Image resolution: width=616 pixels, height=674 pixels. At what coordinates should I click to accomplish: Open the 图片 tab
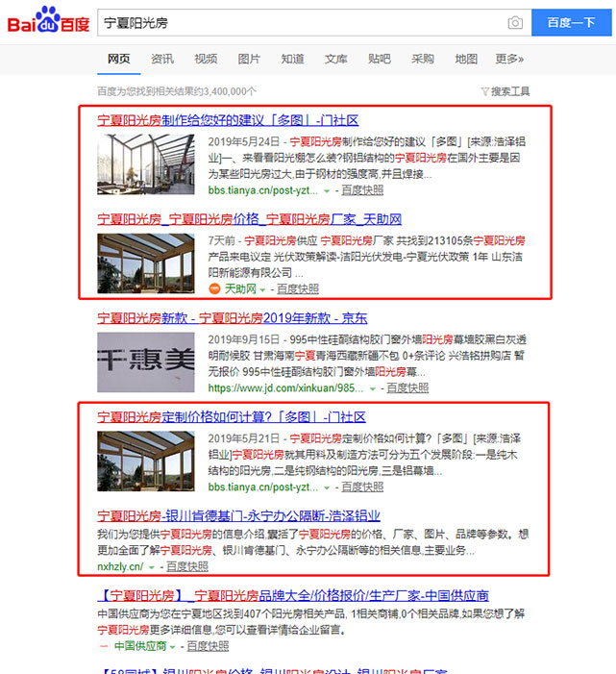[x=249, y=59]
